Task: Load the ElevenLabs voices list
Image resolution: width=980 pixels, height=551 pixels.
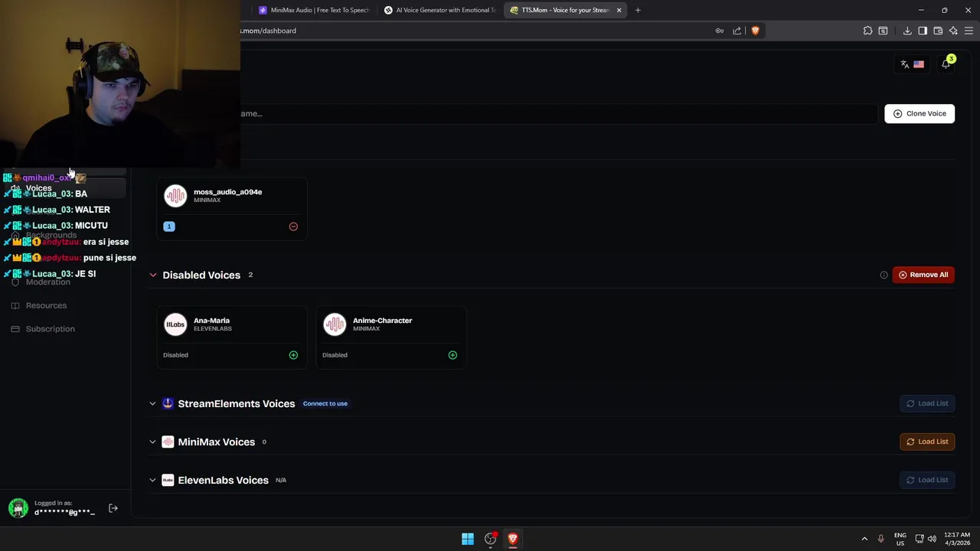Action: 927,480
